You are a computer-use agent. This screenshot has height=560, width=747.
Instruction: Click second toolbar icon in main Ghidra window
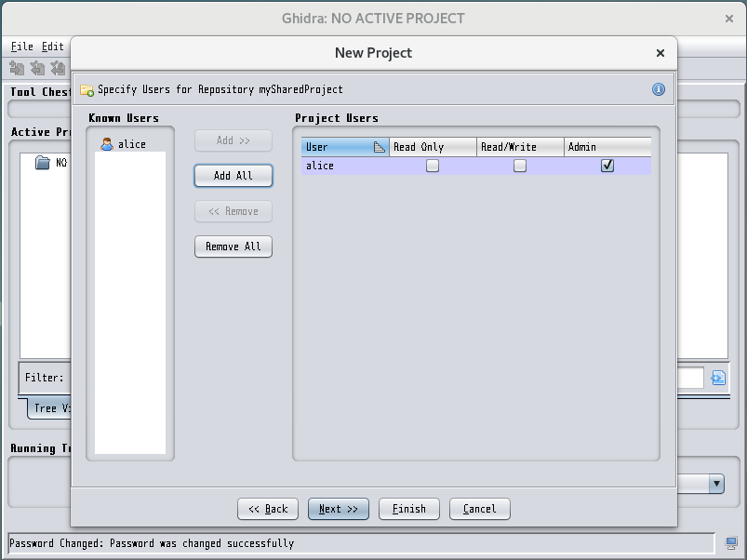pos(37,69)
